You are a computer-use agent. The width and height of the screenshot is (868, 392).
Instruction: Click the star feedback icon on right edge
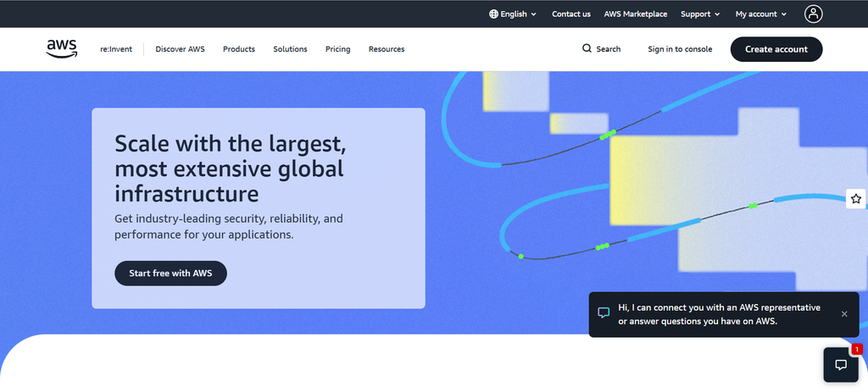point(856,198)
